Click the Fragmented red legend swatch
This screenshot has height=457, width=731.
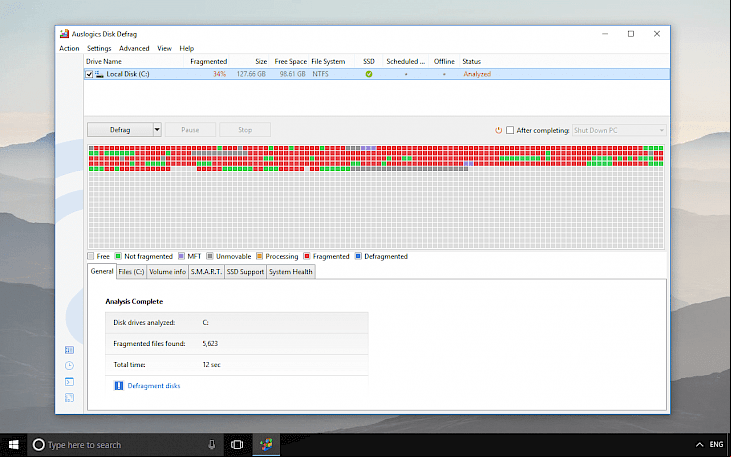pos(307,256)
